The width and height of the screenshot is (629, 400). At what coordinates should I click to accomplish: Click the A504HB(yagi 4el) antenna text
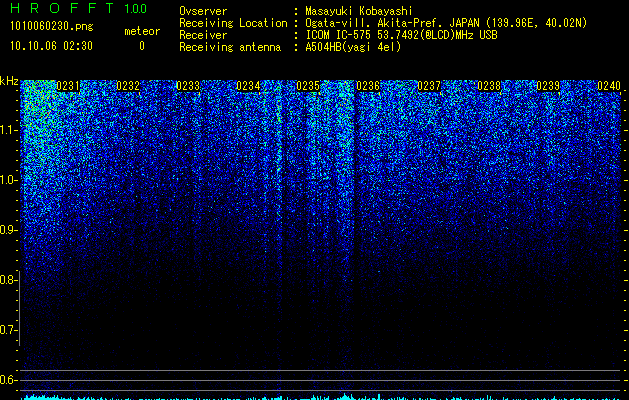point(353,47)
